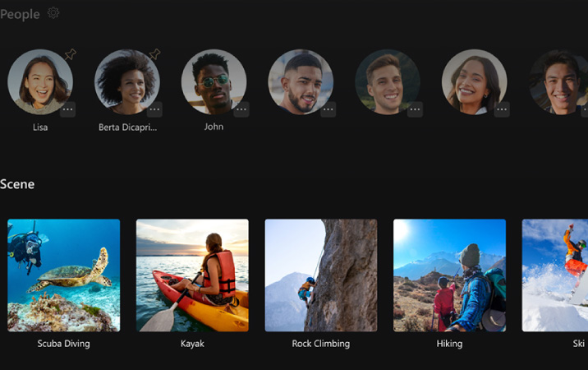
Task: Click the Berta Dicapri... name label
Action: [x=127, y=127]
